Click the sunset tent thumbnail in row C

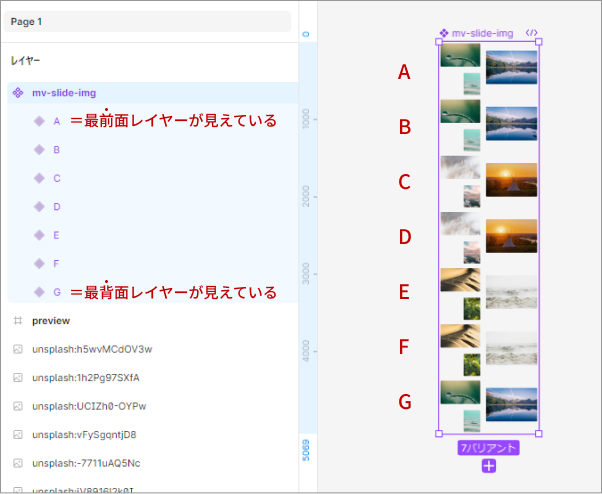pyautogui.click(x=511, y=179)
